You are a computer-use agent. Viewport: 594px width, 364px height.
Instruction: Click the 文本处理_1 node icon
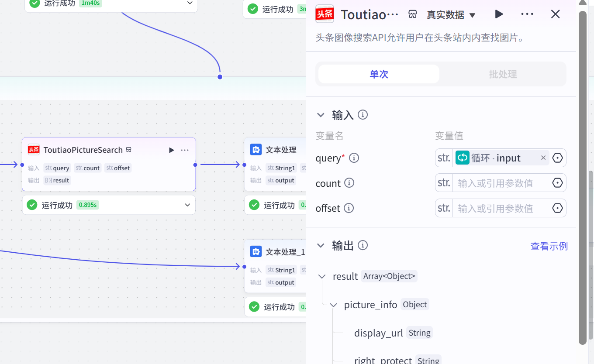tap(256, 252)
